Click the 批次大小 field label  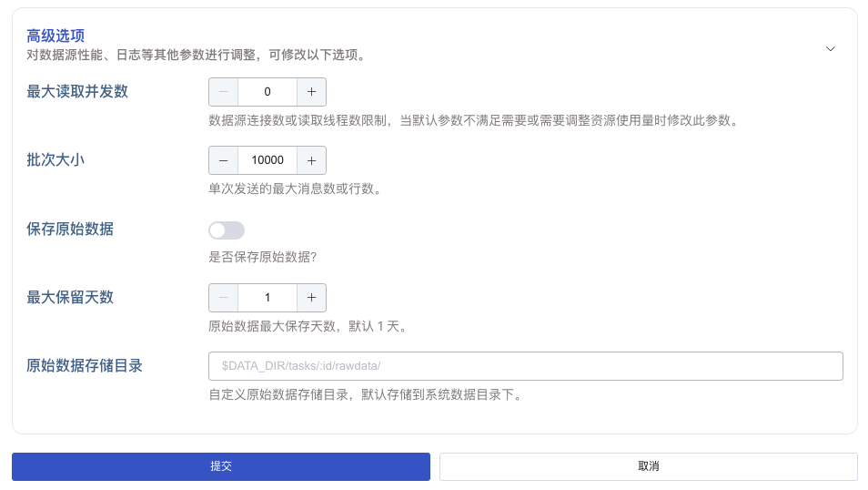click(x=56, y=159)
